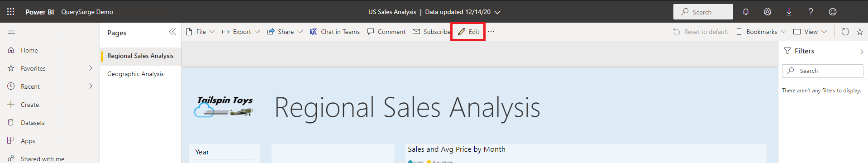Open the Bookmarks dropdown
Image resolution: width=868 pixels, height=163 pixels.
coord(761,32)
